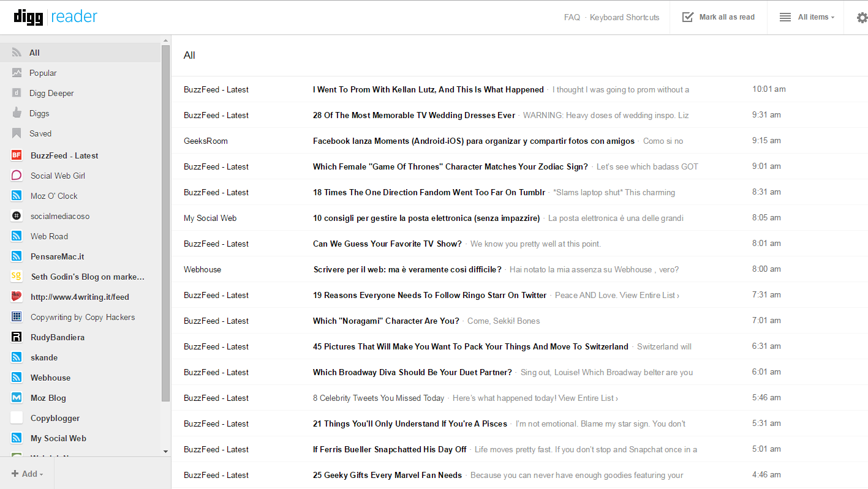Viewport: 868px width, 489px height.
Task: Click the Seth Godin blog icon
Action: pos(17,277)
